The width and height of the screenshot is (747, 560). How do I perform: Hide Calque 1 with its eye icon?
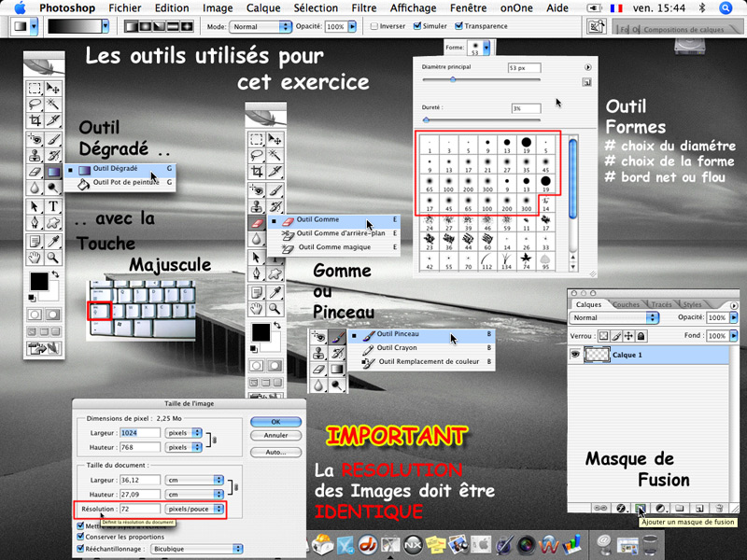point(575,355)
